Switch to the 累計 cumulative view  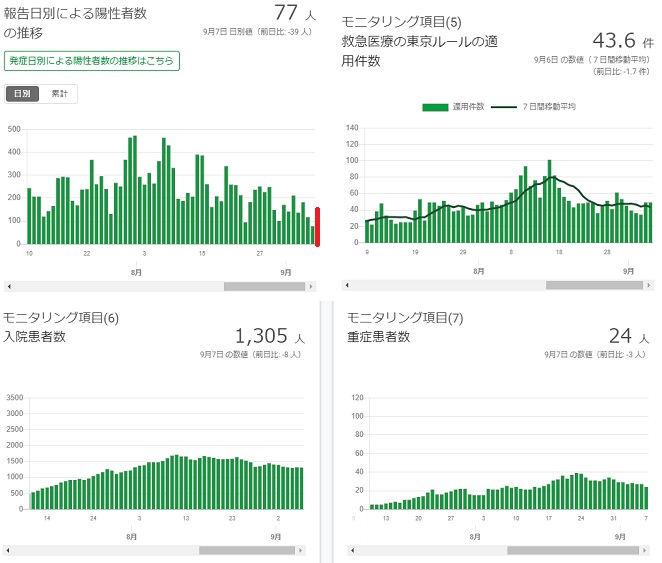(x=59, y=94)
